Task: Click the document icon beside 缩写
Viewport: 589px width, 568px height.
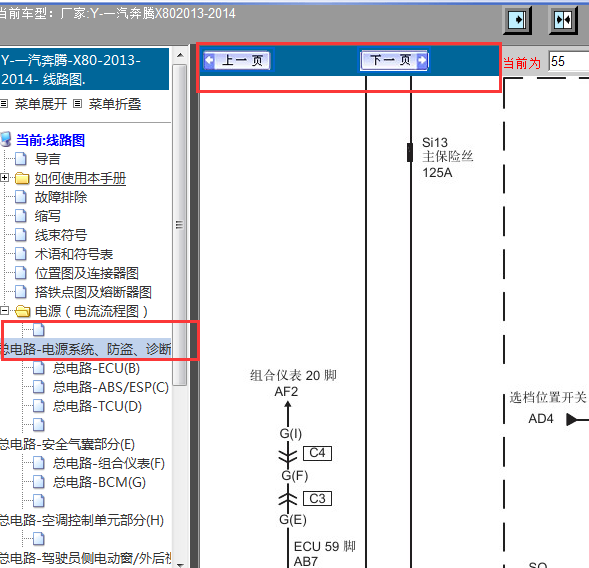Action: click(x=21, y=216)
